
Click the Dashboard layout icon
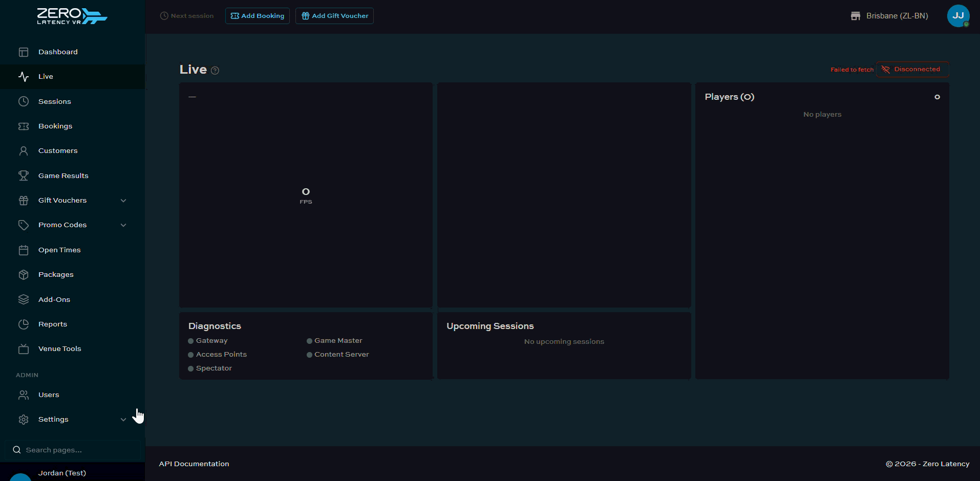point(24,52)
